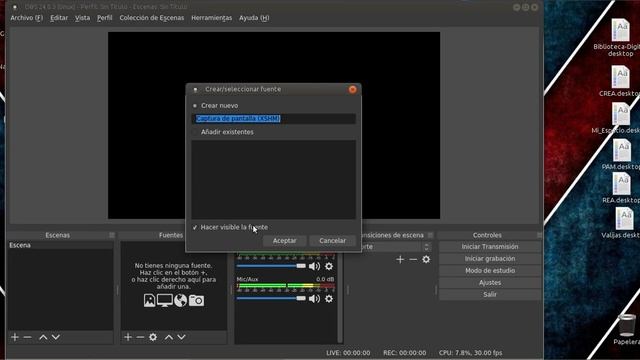The width and height of the screenshot is (640, 360).
Task: Click the CPU usage status text
Action: 470,353
